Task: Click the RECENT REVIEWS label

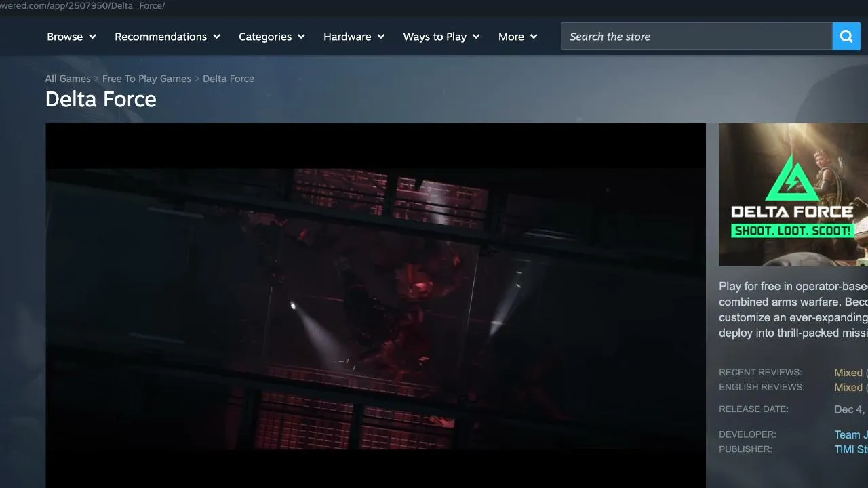Action: [x=760, y=373]
